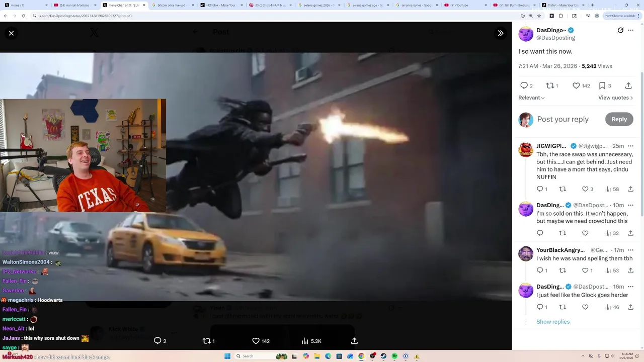Screen dimensions: 644x362
Task: Open the Windows Start menu
Action: click(227, 356)
